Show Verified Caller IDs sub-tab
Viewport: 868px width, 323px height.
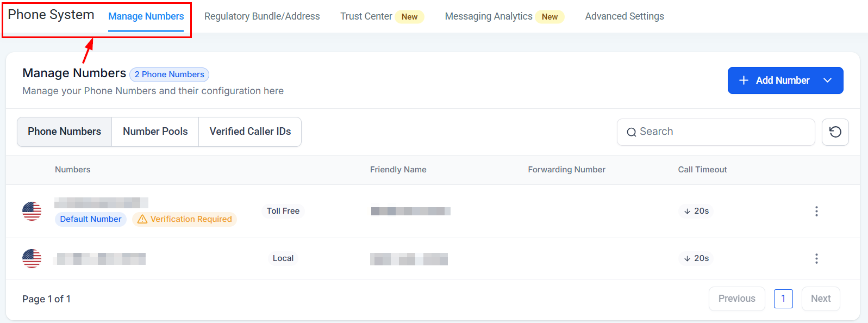(250, 132)
